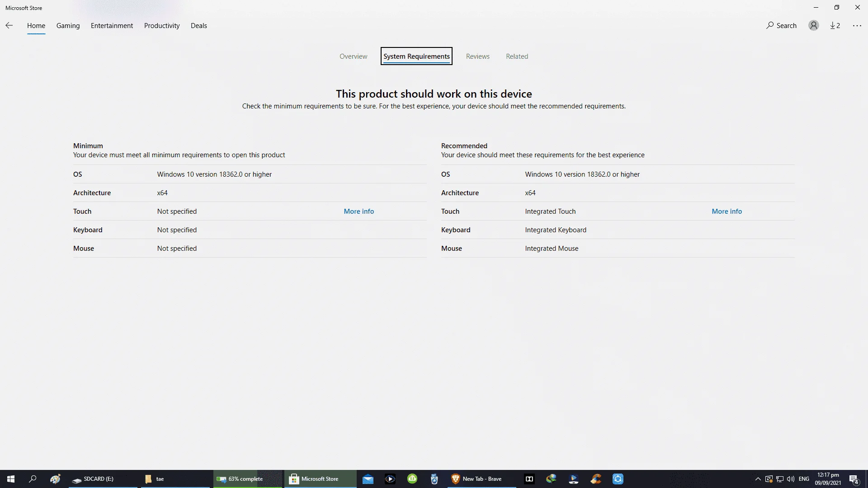Click More info in Minimum Touch row

pyautogui.click(x=359, y=211)
